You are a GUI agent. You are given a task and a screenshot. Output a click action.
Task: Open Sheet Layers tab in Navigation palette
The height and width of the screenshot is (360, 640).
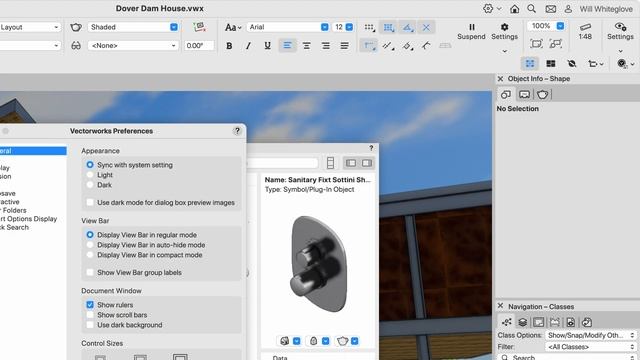[x=539, y=322]
